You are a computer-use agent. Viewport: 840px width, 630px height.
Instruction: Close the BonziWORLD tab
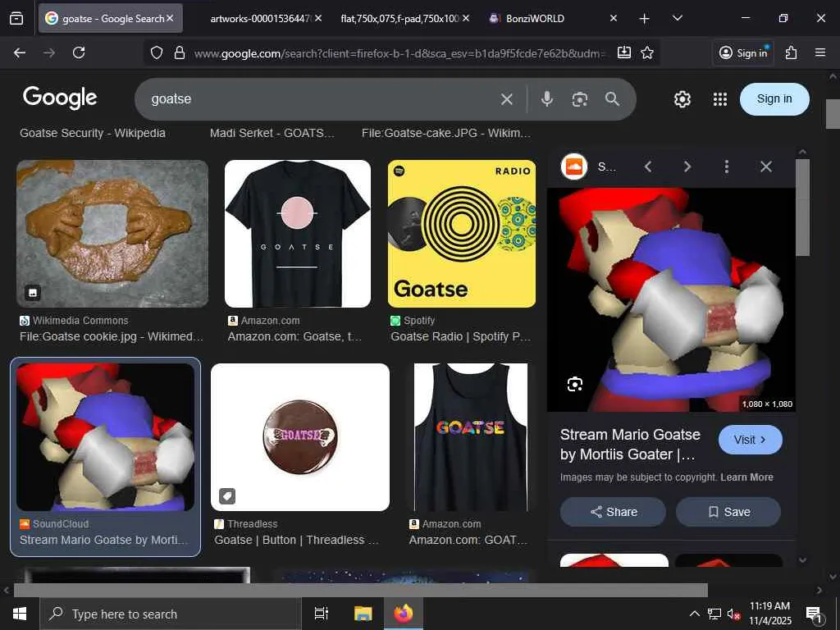(614, 18)
